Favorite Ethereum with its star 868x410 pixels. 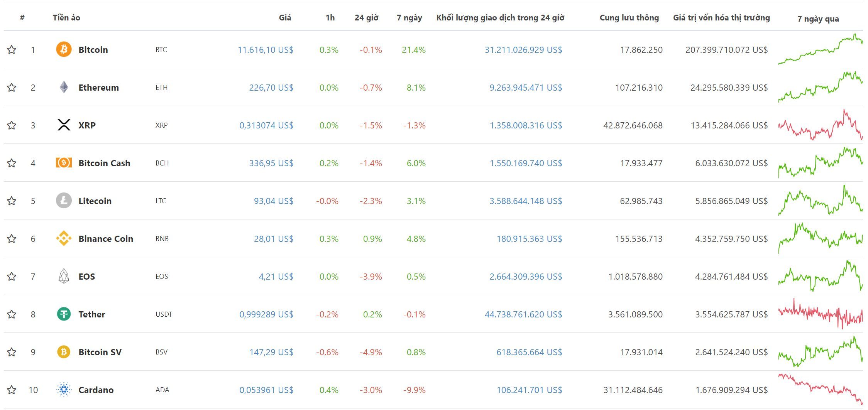(12, 87)
